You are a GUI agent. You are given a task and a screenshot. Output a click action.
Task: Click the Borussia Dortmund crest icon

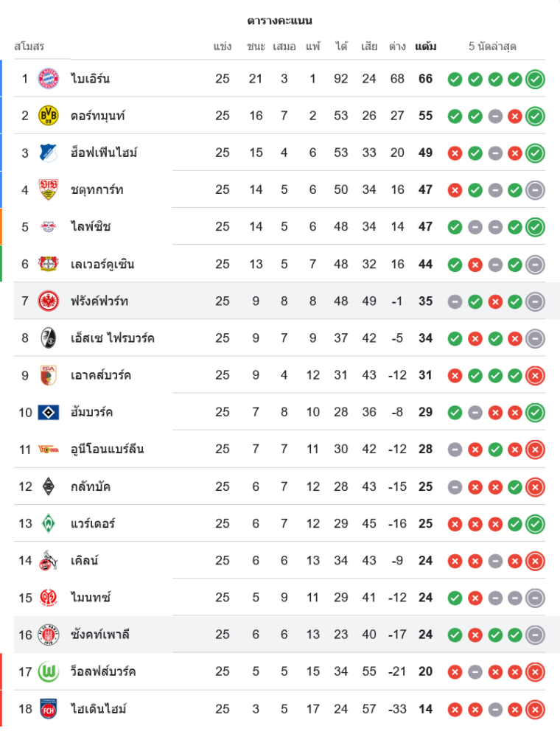click(x=49, y=116)
